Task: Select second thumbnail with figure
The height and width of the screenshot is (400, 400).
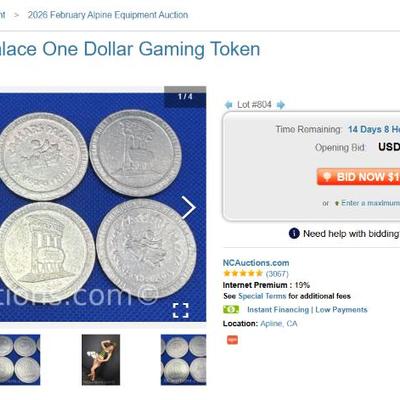Action: (x=101, y=360)
